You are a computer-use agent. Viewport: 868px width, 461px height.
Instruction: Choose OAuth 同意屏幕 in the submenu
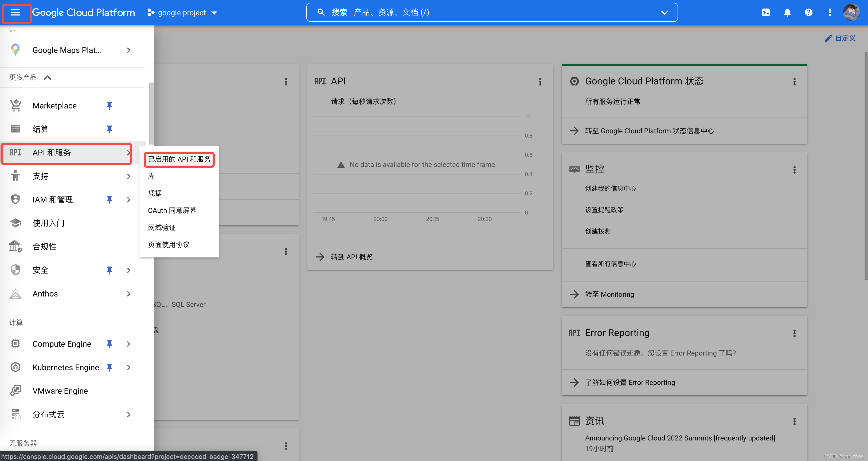[x=172, y=210]
